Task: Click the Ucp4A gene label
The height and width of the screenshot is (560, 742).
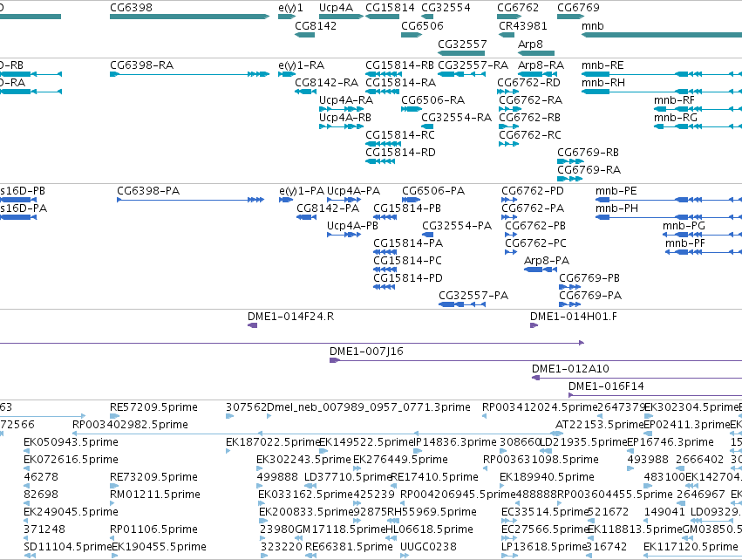Action: click(336, 8)
